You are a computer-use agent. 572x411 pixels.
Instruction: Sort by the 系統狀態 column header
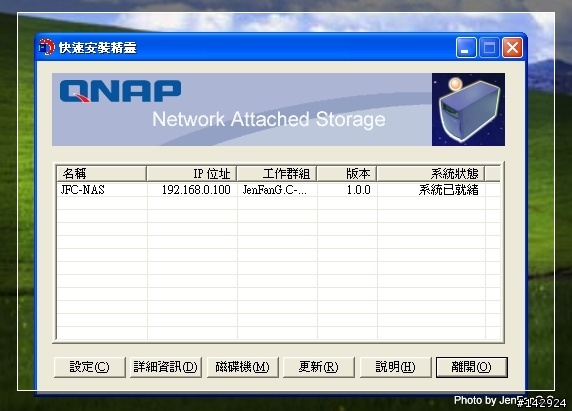point(431,174)
